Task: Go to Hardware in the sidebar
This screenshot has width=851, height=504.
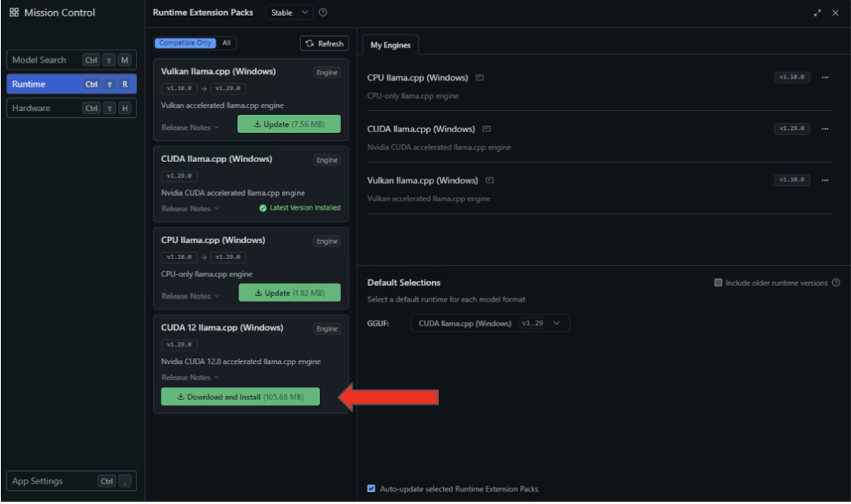Action: [71, 109]
